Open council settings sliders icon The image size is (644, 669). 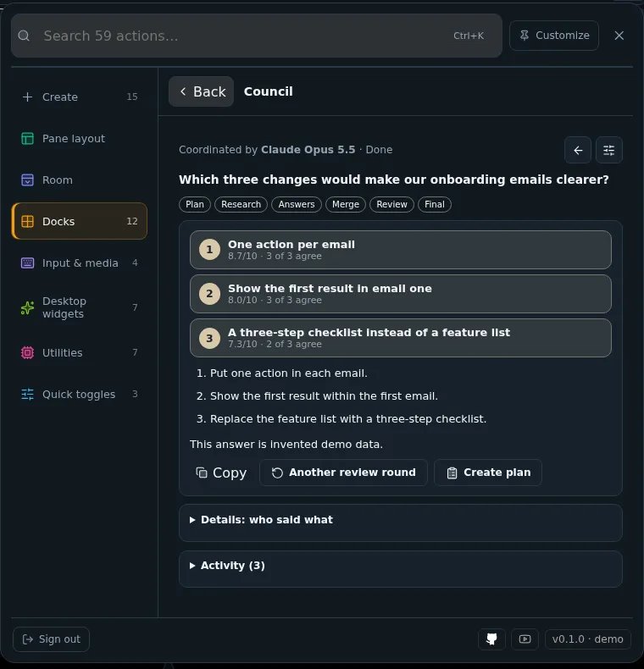pos(609,150)
